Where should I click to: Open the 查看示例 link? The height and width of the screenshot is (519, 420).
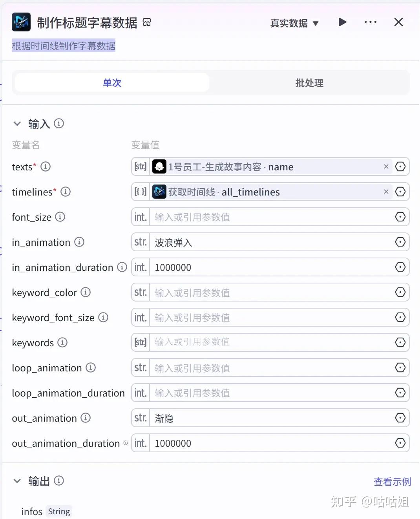pyautogui.click(x=392, y=482)
